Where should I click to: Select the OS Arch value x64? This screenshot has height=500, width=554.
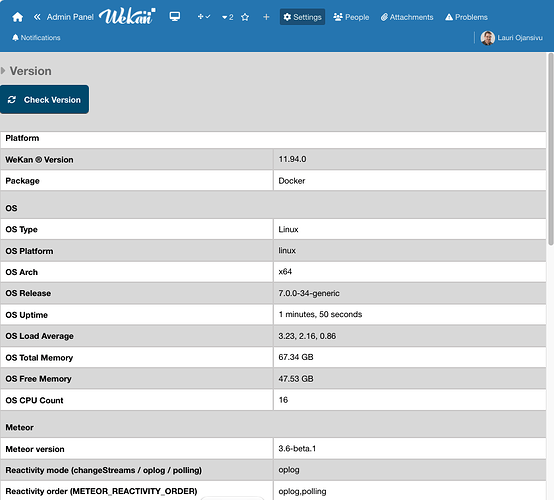click(285, 271)
